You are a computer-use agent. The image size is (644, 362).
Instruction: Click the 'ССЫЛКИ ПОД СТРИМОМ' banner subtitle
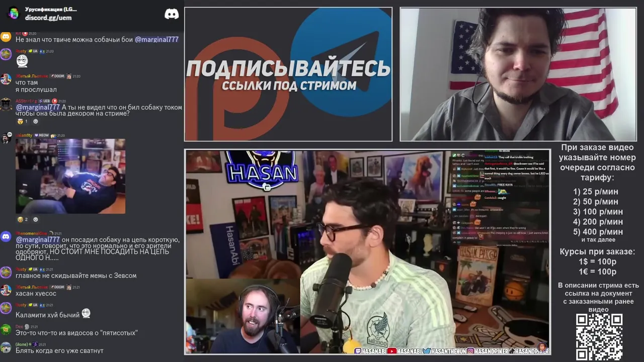click(x=289, y=85)
